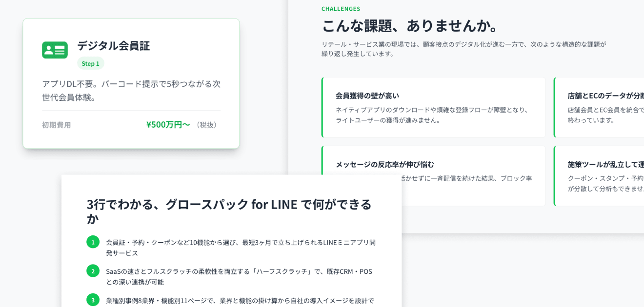The height and width of the screenshot is (307, 644).
Task: Click the digital membership card icon
Action: click(x=55, y=50)
